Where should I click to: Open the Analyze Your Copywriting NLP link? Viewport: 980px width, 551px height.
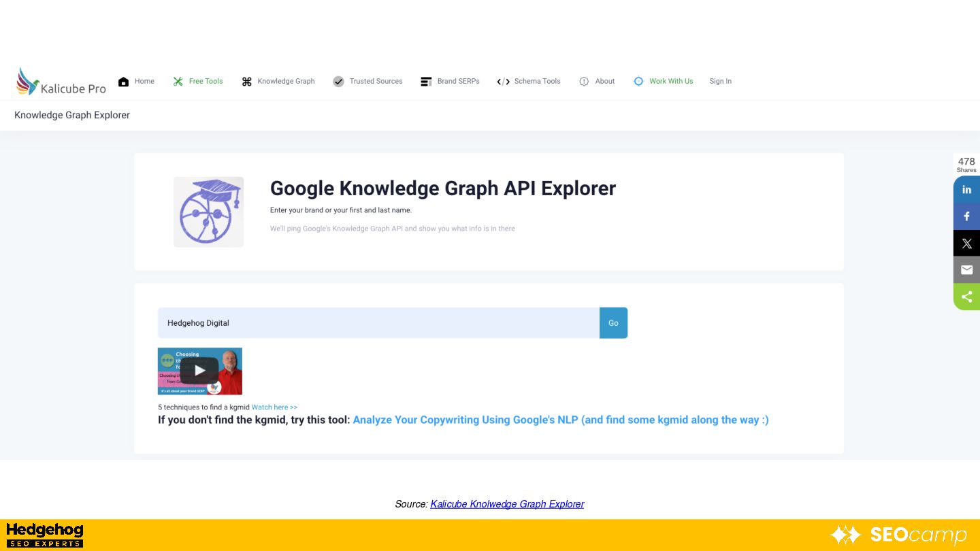point(561,420)
